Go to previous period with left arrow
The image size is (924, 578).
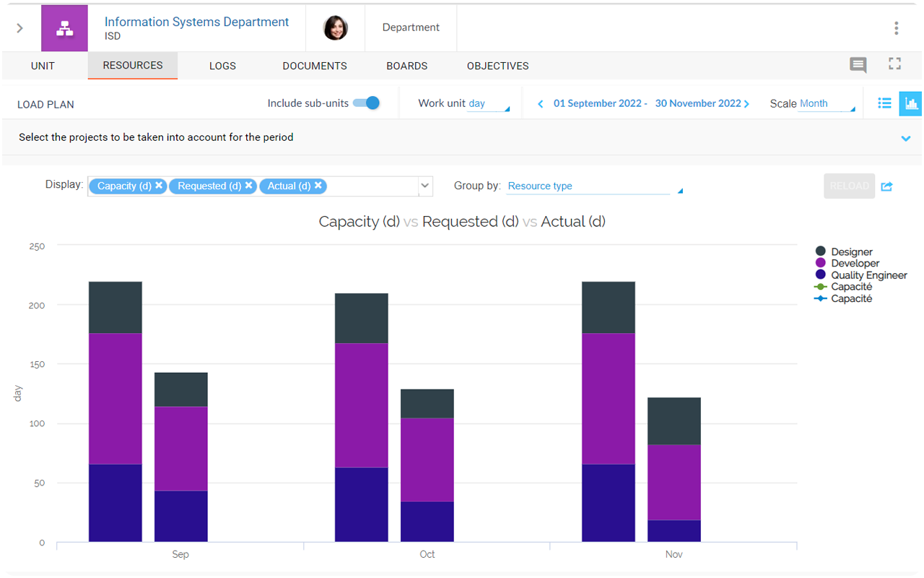tap(540, 104)
